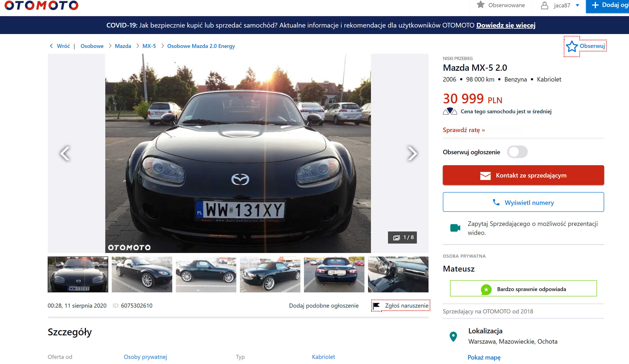The image size is (629, 364).
Task: Open Osobowe breadcrumb
Action: coord(92,46)
